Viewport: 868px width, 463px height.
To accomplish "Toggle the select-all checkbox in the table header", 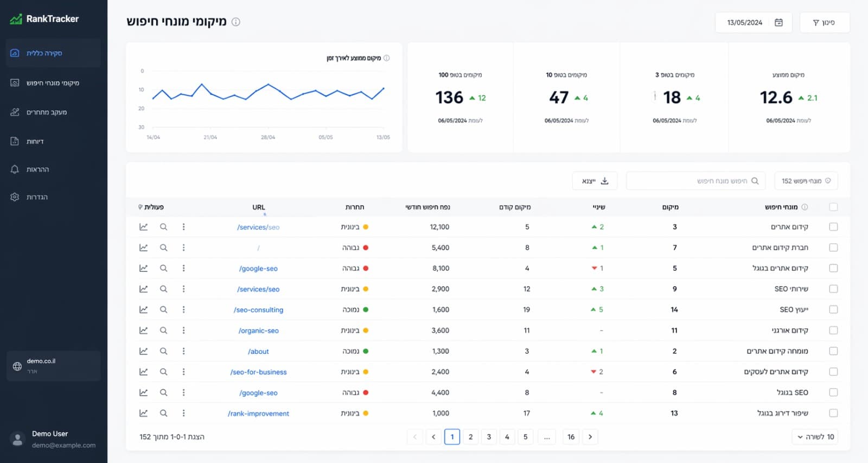I will pyautogui.click(x=833, y=207).
